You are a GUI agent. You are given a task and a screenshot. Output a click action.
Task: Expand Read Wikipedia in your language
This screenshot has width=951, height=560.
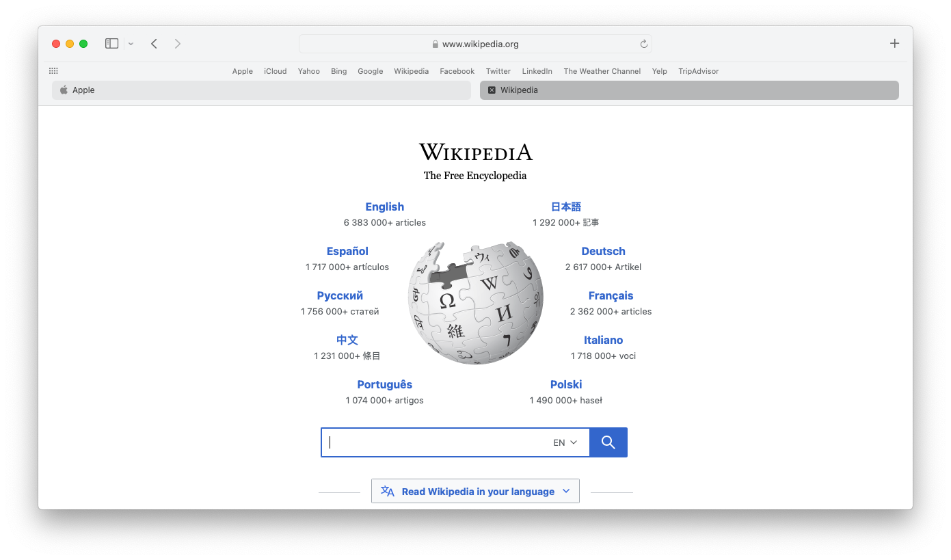coord(475,491)
